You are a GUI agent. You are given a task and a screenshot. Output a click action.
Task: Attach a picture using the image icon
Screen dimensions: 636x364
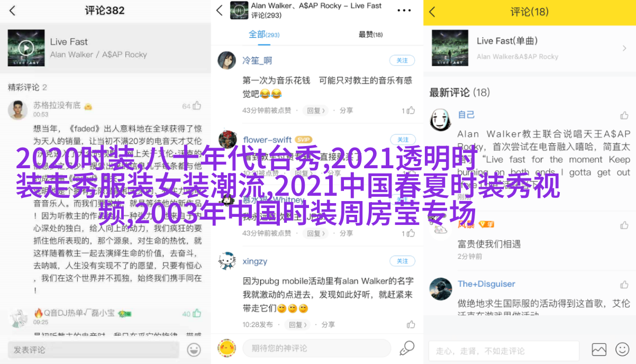click(x=599, y=349)
